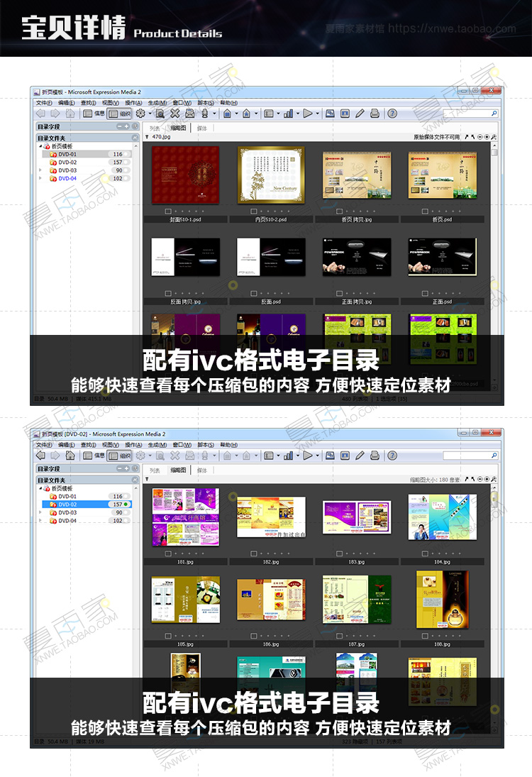This screenshot has width=532, height=777.
Task: Expand the DVD-04 folder in the top window
Action: (40, 178)
